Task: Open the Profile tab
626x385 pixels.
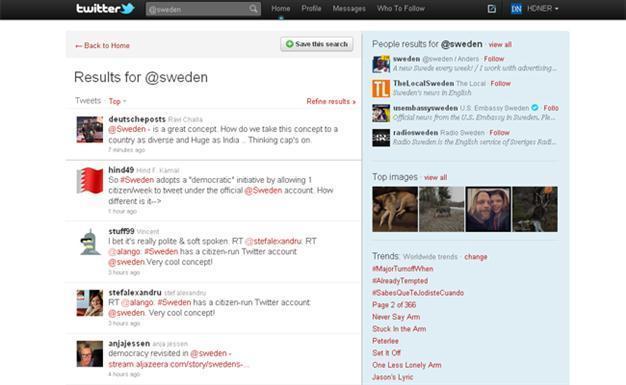Action: coord(311,8)
